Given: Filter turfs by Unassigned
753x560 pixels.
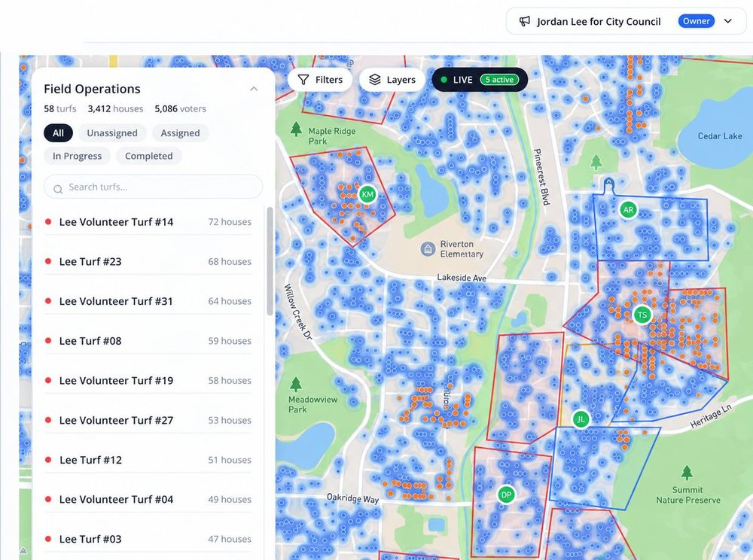Looking at the screenshot, I should click(x=112, y=133).
